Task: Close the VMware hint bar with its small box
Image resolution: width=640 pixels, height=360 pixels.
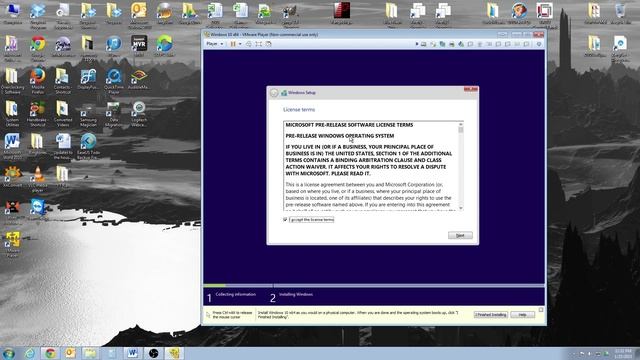Action: (541, 310)
